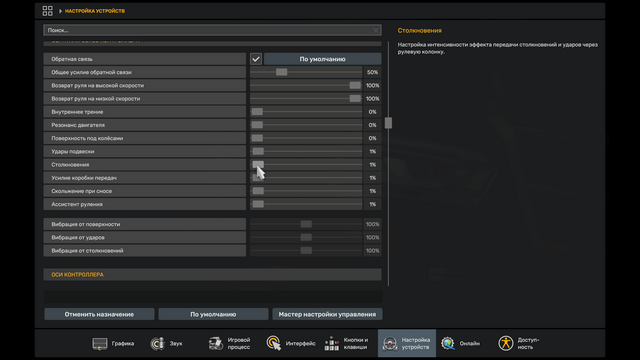Select Скольжение при сносе label
This screenshot has width=640, height=360.
[82, 191]
